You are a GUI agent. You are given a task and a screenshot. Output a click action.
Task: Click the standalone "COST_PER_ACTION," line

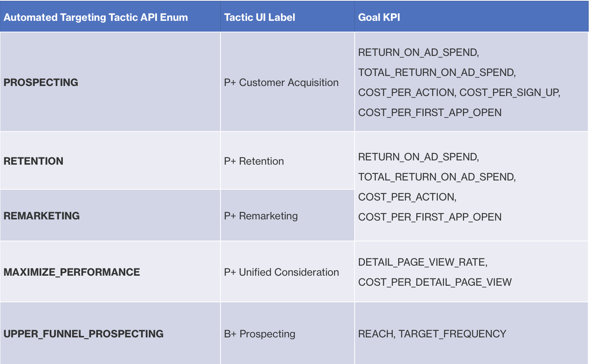click(407, 197)
